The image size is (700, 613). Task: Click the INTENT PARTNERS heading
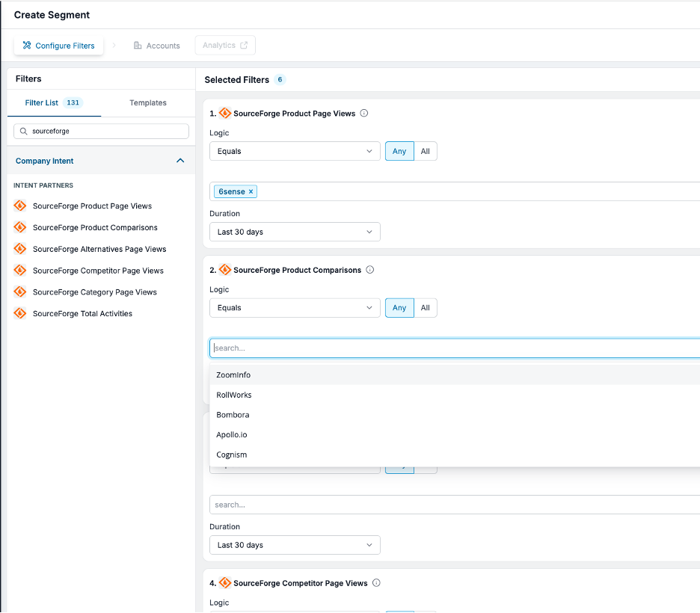pyautogui.click(x=43, y=185)
